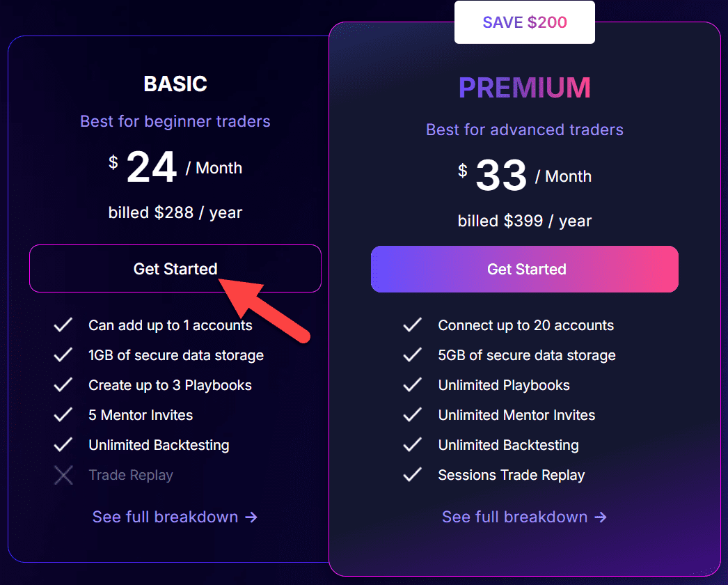Click the checkmark next to Connect up to 20 accounts
The image size is (728, 585).
(x=412, y=325)
